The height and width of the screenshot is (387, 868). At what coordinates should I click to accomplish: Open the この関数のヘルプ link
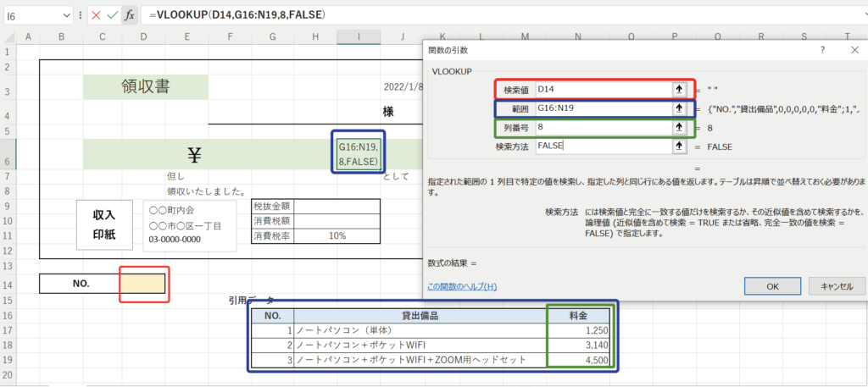click(462, 286)
